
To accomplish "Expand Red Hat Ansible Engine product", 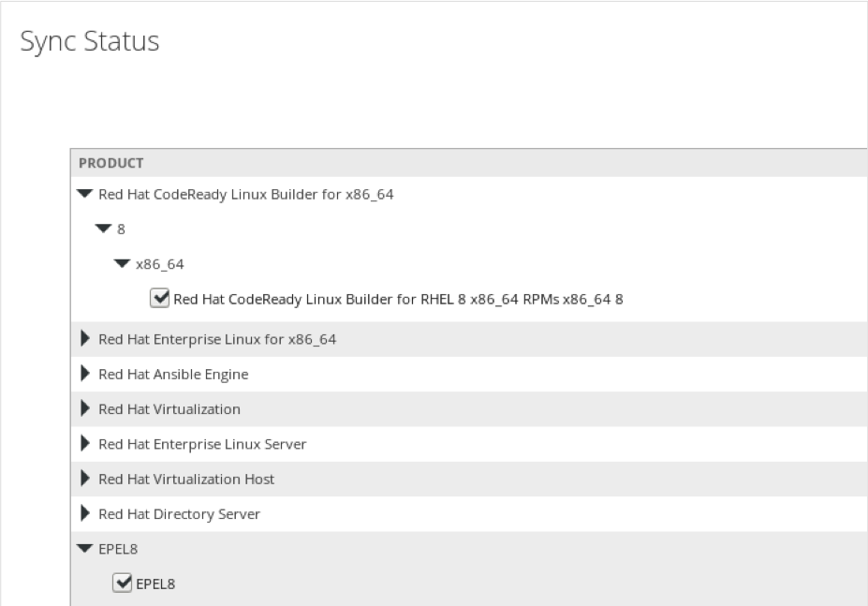I will 87,374.
